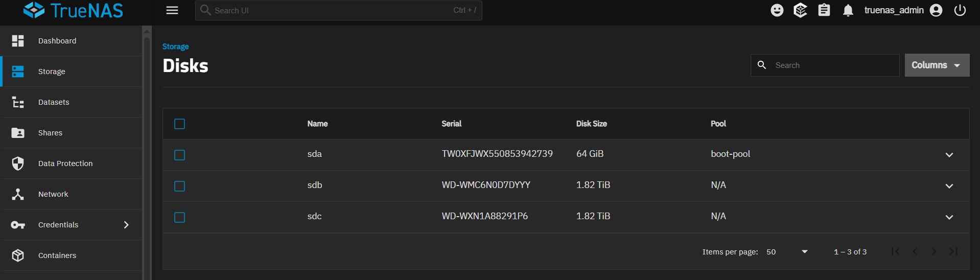Click the Storage breadcrumb link
980x280 pixels.
pyautogui.click(x=175, y=46)
